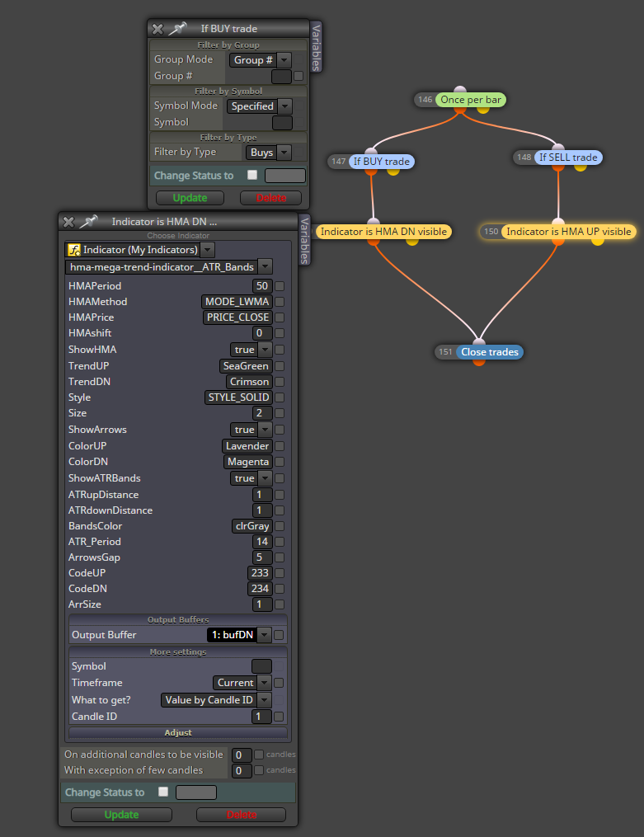The height and width of the screenshot is (837, 644).
Task: Select Once per bar node
Action: tap(471, 100)
